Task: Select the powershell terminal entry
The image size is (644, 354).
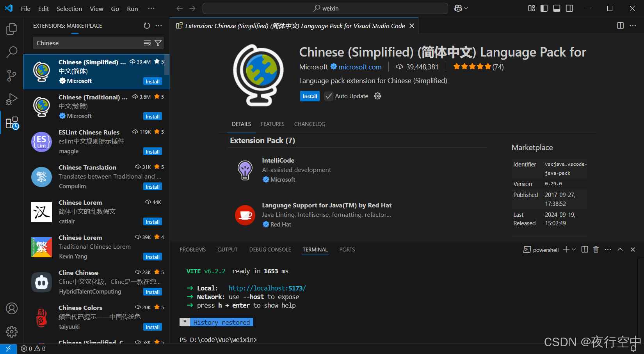Action: point(541,250)
